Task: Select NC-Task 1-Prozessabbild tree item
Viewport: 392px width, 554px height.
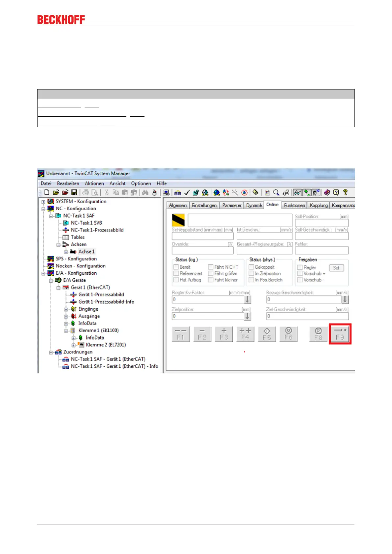Action: [97, 230]
